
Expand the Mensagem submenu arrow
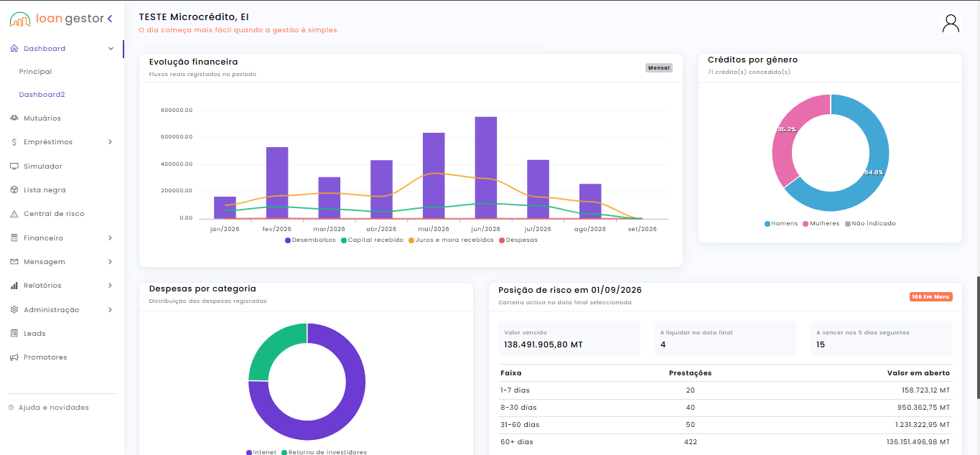click(x=111, y=262)
